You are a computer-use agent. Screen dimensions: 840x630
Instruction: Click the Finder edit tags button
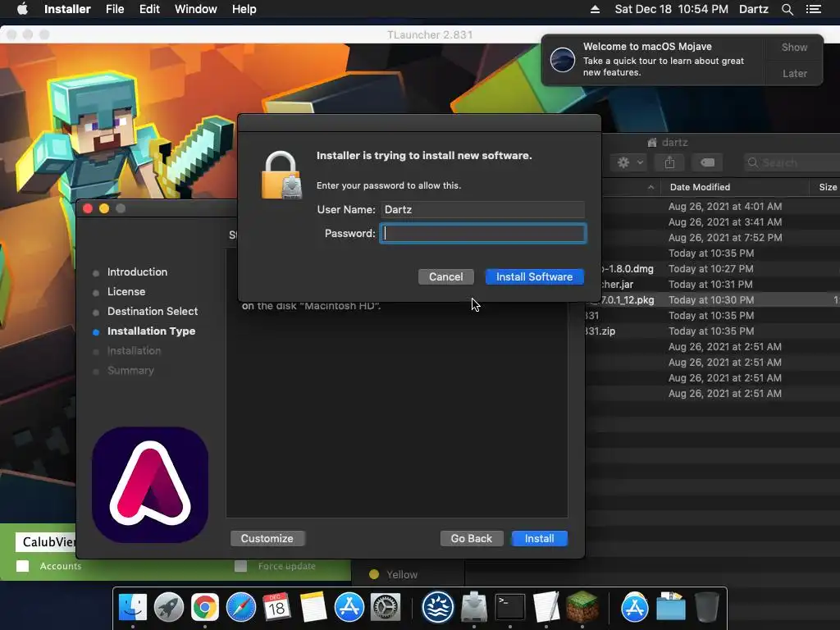pos(707,162)
